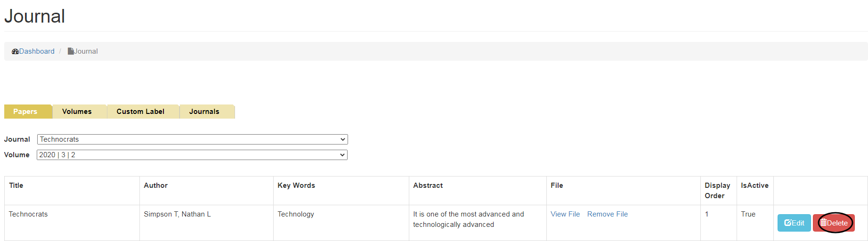The image size is (868, 241).
Task: Click the Dashboard gauge icon in breadcrumb
Action: pos(15,51)
